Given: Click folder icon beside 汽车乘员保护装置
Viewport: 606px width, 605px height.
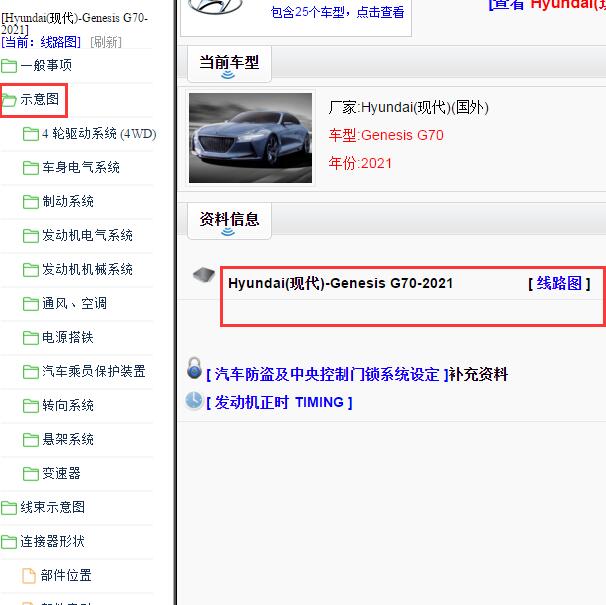Looking at the screenshot, I should (31, 372).
